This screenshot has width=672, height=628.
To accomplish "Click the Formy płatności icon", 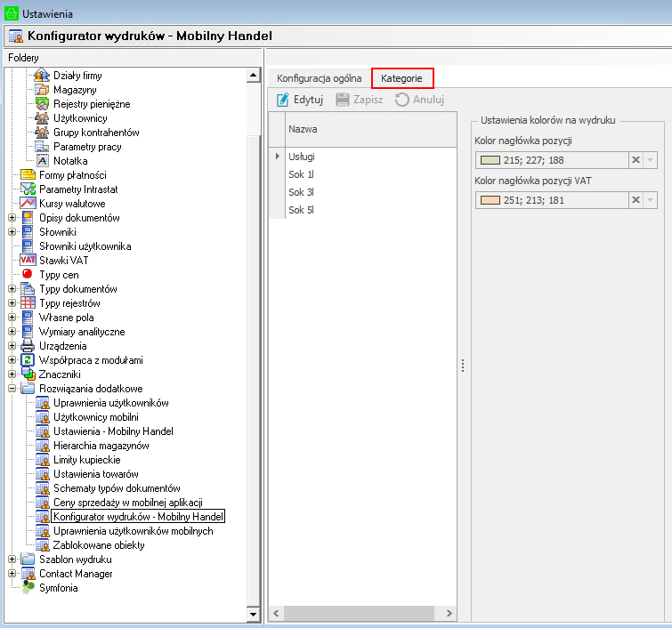I will pos(27,175).
